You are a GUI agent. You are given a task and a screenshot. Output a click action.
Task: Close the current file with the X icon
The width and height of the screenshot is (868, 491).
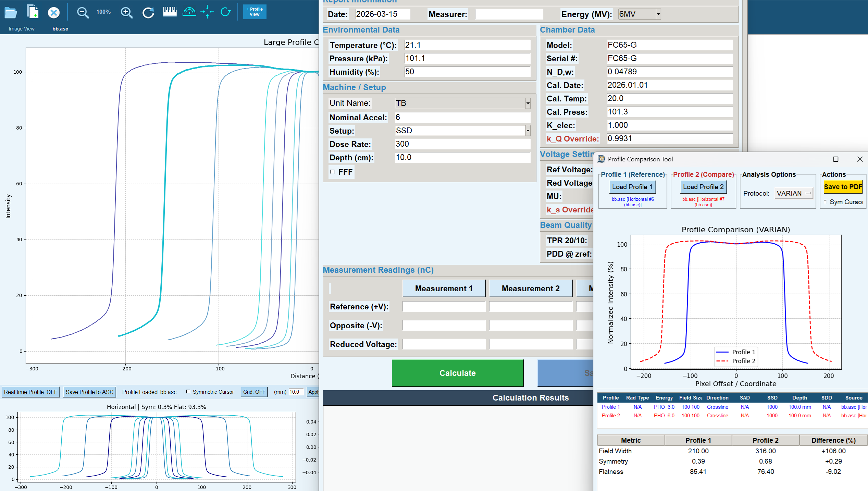pos(53,13)
